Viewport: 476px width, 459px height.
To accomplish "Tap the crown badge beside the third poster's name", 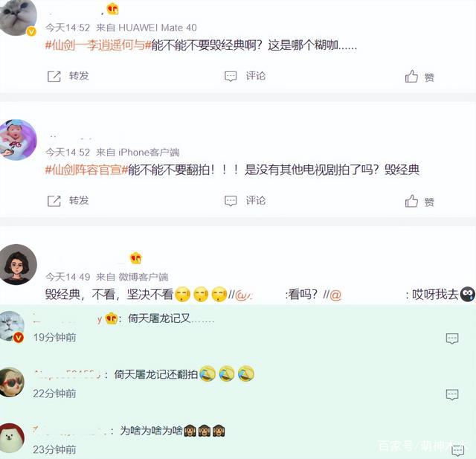I will coord(135,258).
